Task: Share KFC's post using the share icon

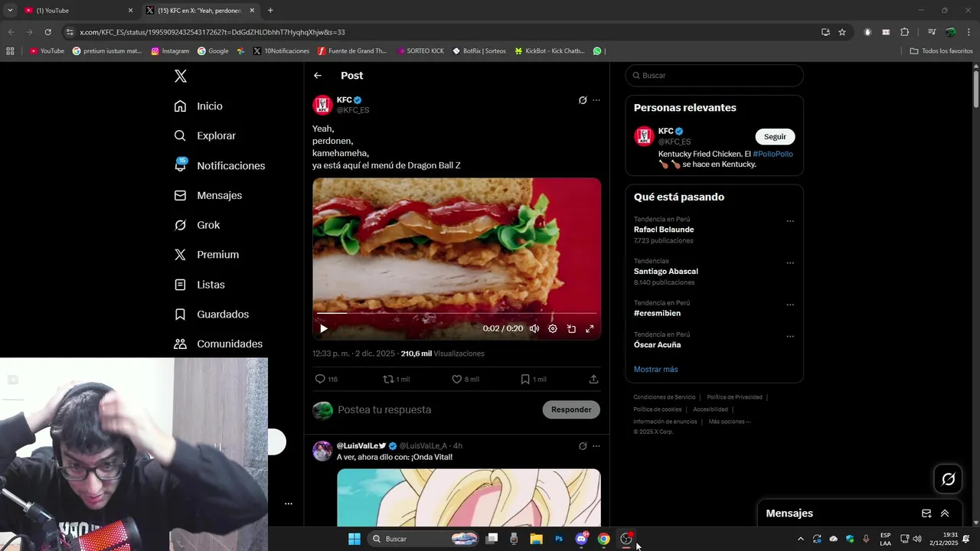Action: 593,379
